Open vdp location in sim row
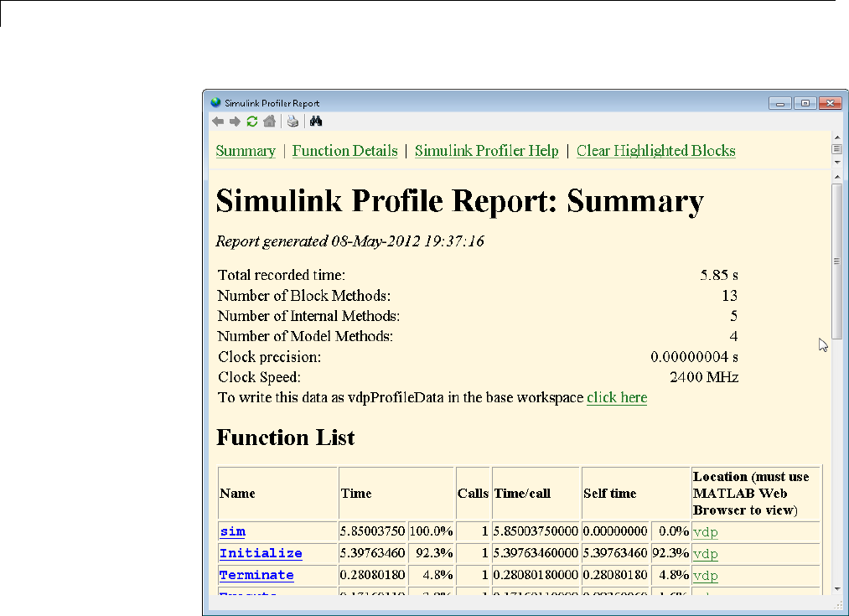The width and height of the screenshot is (849, 616). click(705, 532)
